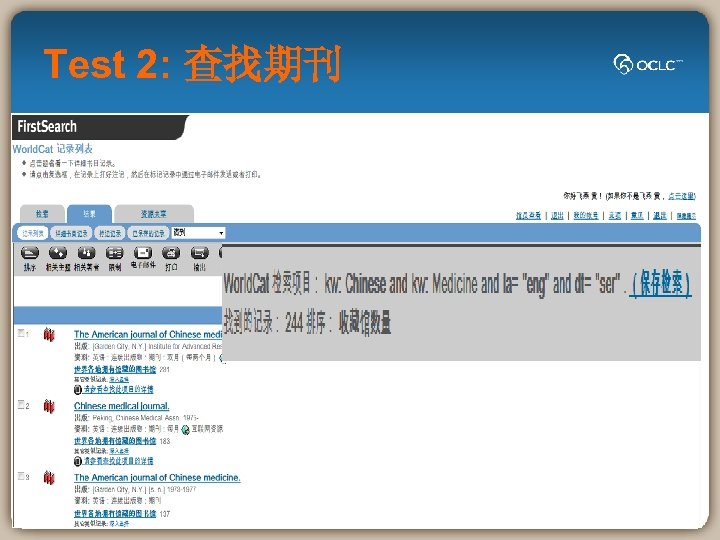Open the 详细书目记录 sub-tab

tap(71, 233)
